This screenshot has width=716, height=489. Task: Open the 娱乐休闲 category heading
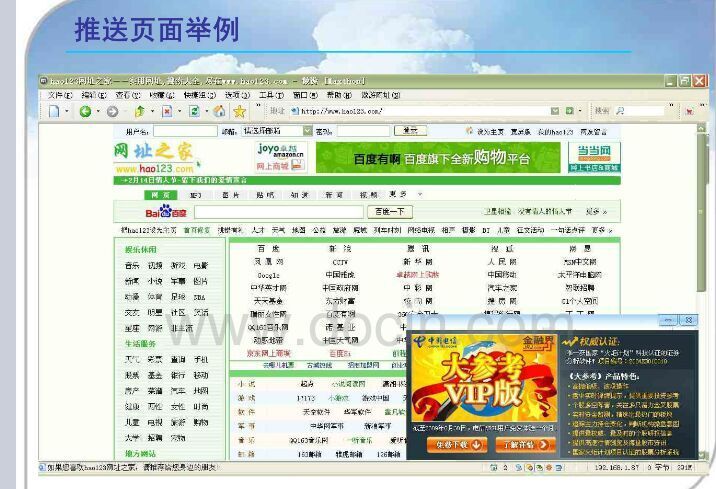141,250
